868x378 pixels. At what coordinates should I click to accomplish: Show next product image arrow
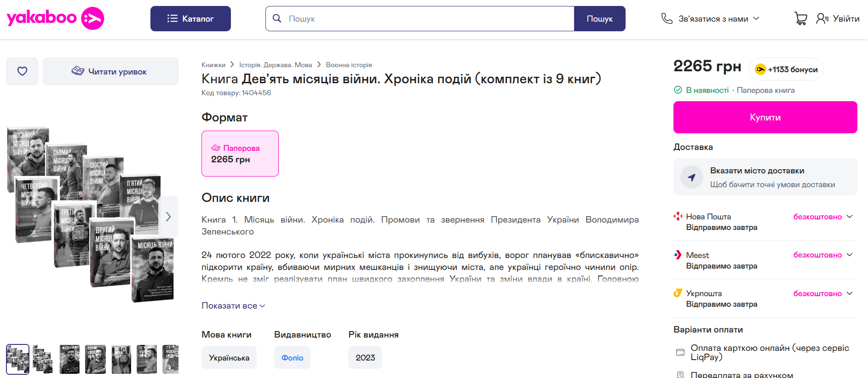coord(168,217)
